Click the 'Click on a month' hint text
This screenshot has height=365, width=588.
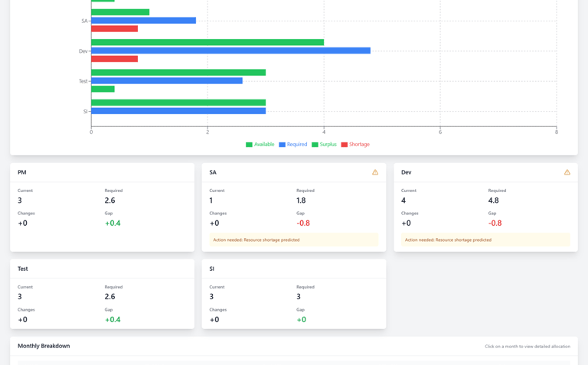point(528,347)
